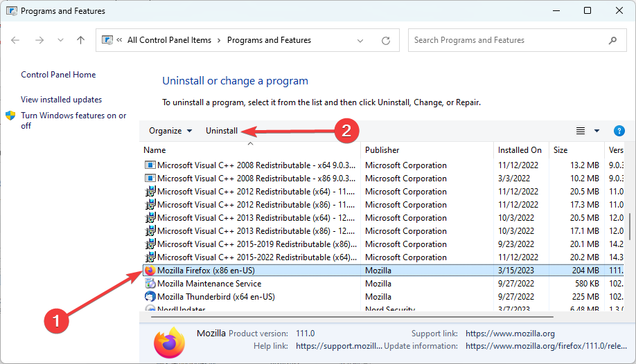
Task: Click Mozilla publisher cell for Thunderbird
Action: point(378,297)
